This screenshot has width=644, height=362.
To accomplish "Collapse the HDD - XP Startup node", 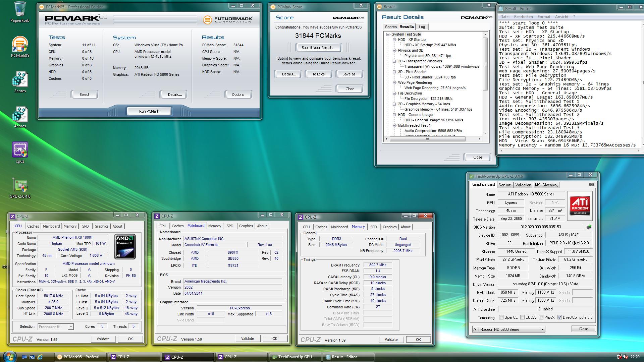I will tap(394, 40).
